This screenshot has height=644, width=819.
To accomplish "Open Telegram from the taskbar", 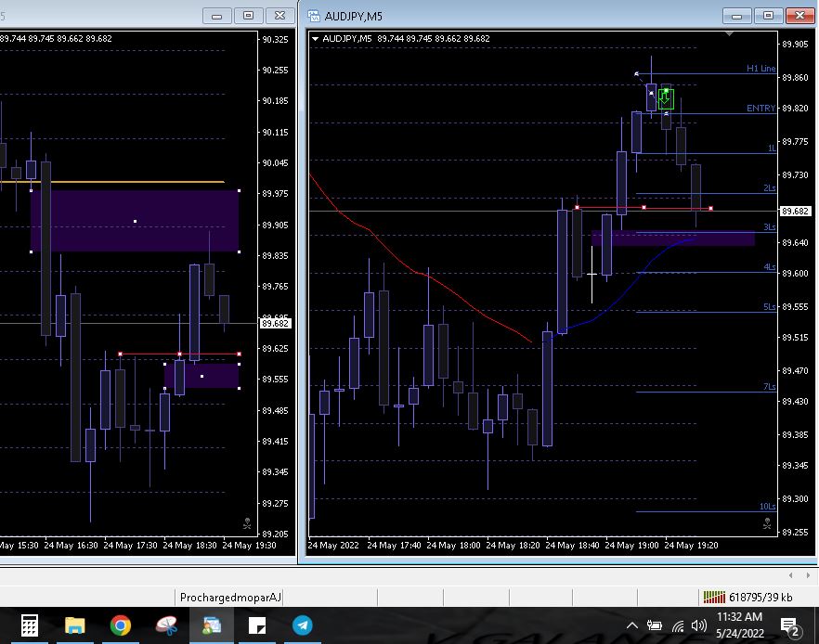I will pos(303,625).
